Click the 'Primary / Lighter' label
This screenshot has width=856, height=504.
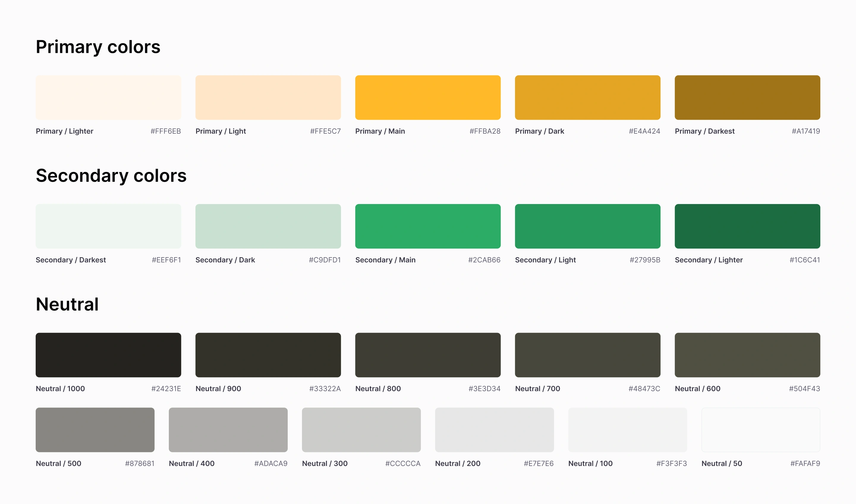pyautogui.click(x=64, y=132)
